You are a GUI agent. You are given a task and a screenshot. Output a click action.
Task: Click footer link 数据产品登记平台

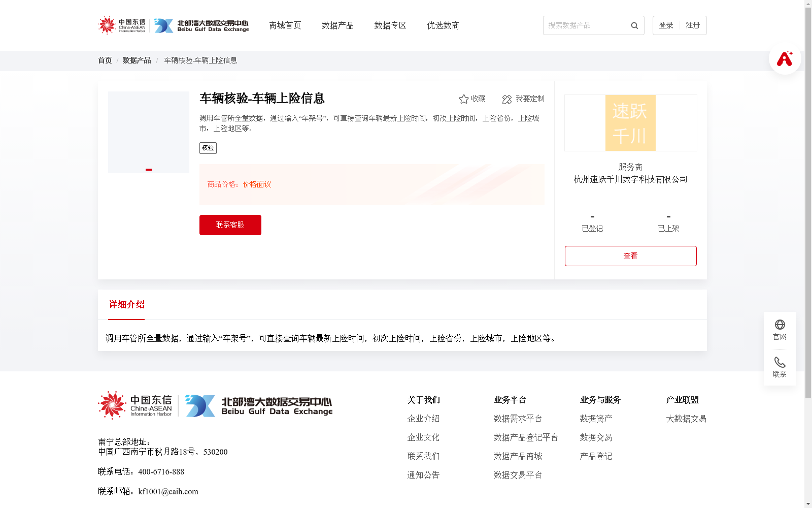tap(526, 437)
